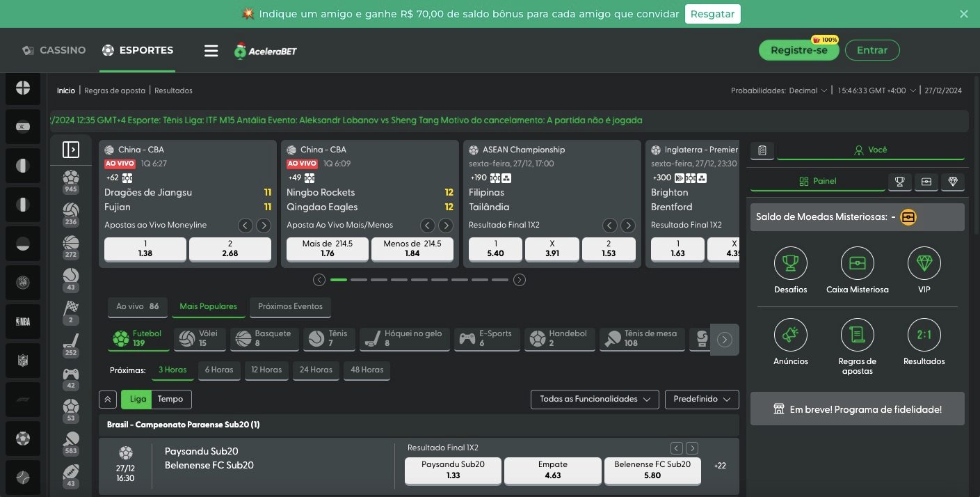Switch sorting toggle to Liga
Viewport: 980px width, 497px height.
coord(138,400)
